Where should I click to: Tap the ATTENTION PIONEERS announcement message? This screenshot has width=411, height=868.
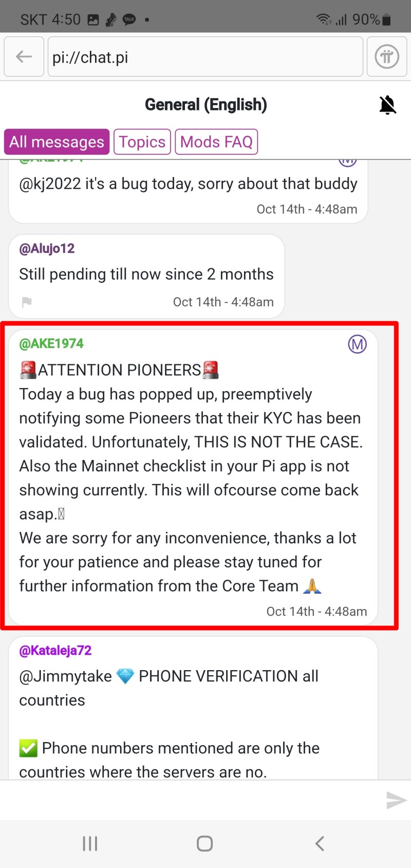190,478
